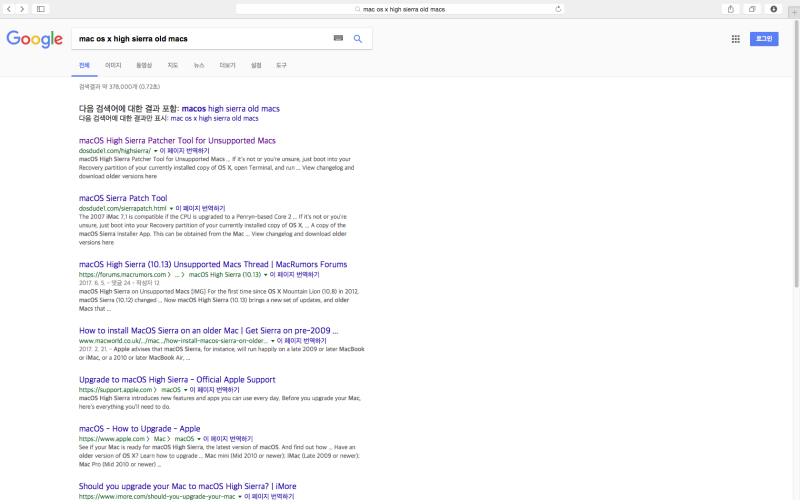This screenshot has height=500, width=800.
Task: Translate the imore.com page link
Action: point(268,496)
